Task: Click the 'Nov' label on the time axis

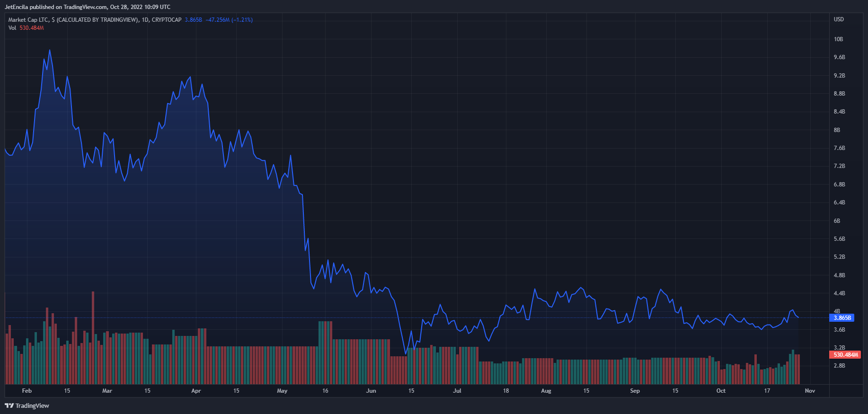Action: tap(810, 391)
